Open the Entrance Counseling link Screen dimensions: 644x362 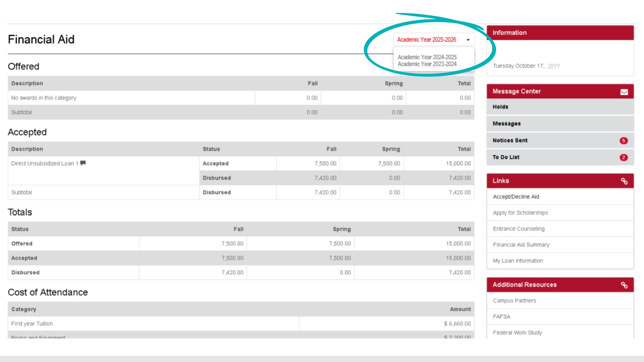click(x=518, y=229)
